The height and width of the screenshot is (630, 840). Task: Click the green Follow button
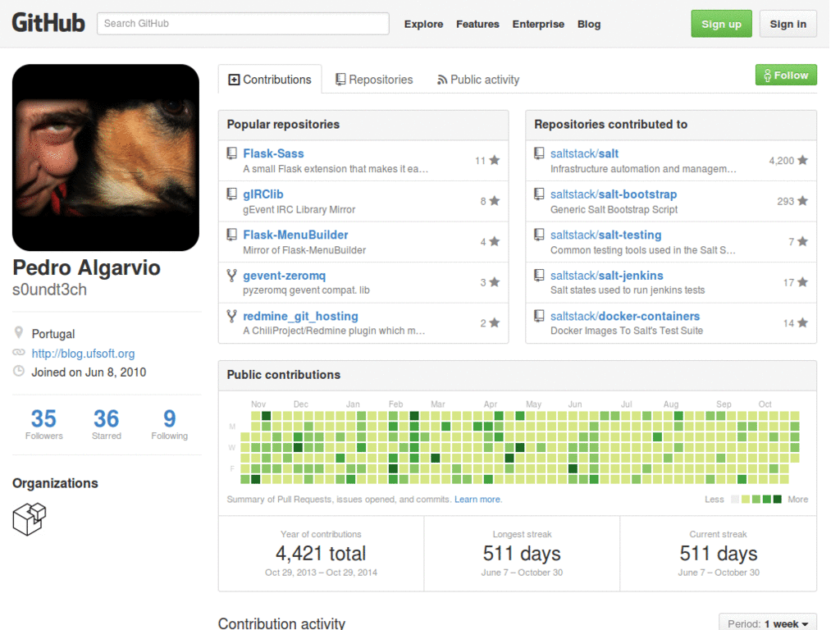(x=786, y=75)
